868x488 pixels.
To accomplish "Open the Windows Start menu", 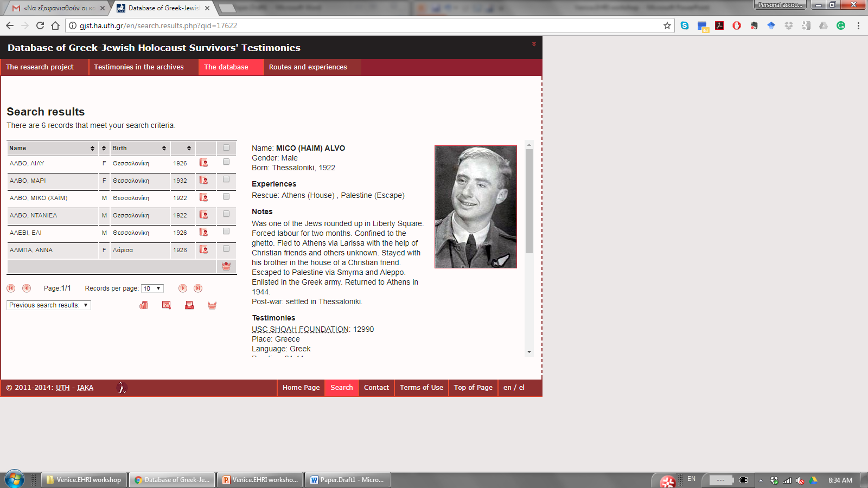I will coord(14,479).
